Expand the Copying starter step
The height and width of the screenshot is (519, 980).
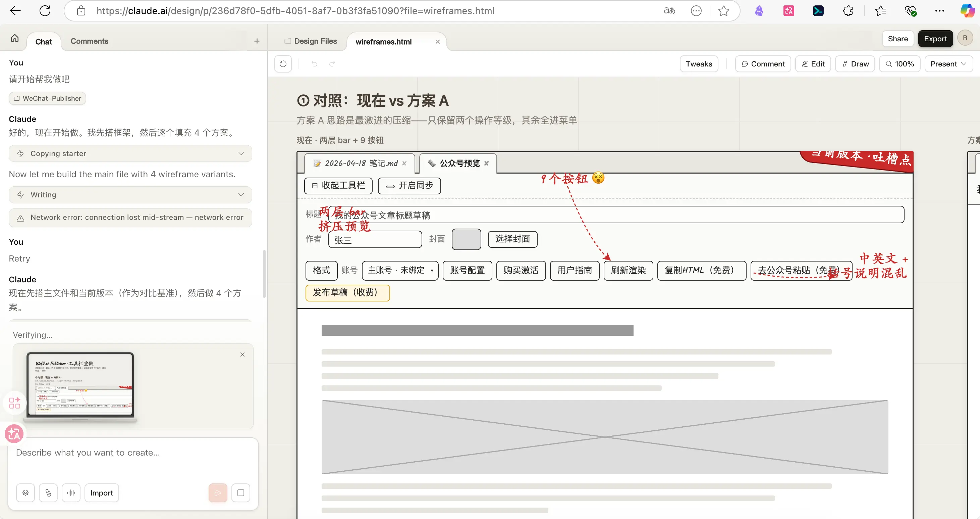pyautogui.click(x=130, y=153)
